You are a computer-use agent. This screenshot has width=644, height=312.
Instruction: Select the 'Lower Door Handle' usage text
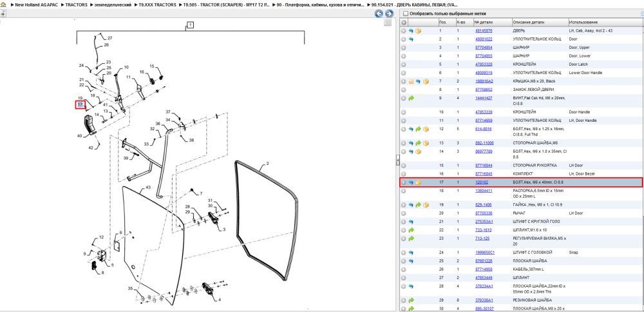(584, 73)
